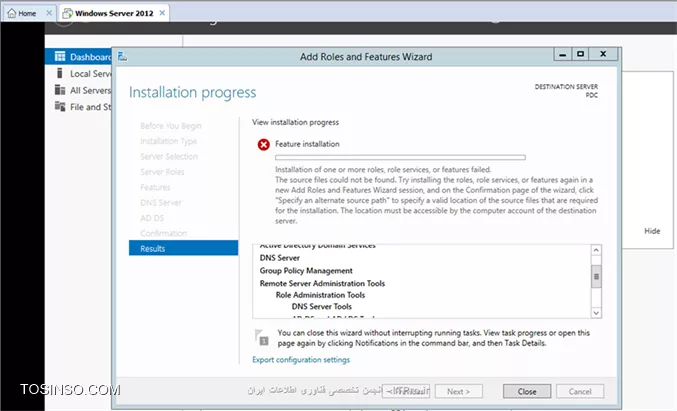The image size is (677, 411).
Task: Open Local Server in Server Manager sidebar
Action: pos(91,74)
